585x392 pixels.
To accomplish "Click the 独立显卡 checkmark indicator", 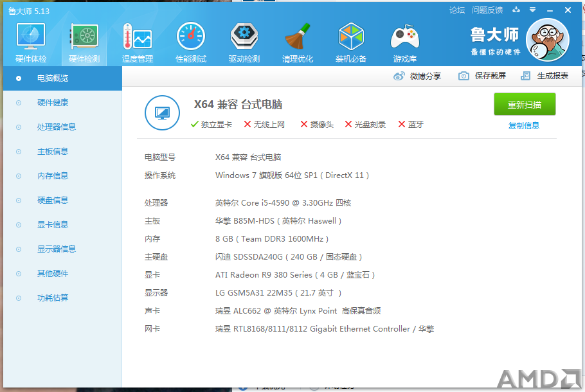I will 211,125.
